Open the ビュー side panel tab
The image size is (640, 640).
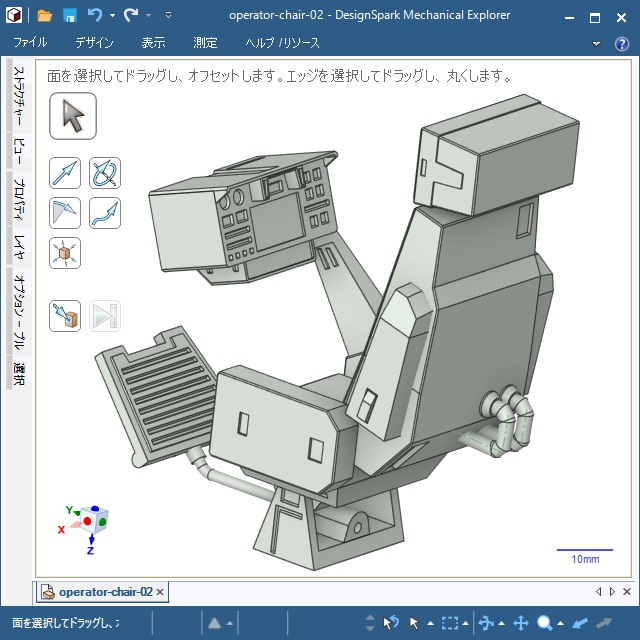click(19, 151)
